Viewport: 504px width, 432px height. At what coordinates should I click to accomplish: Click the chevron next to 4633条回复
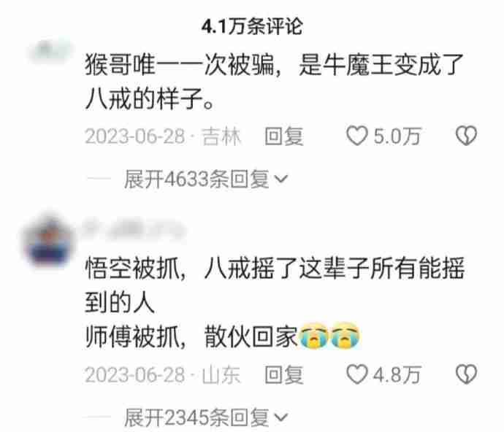click(281, 180)
